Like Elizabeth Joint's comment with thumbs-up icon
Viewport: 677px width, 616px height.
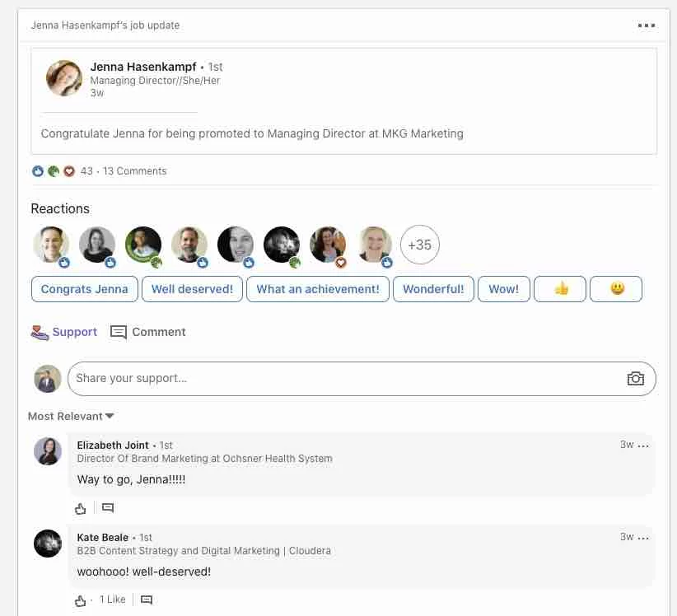(81, 508)
